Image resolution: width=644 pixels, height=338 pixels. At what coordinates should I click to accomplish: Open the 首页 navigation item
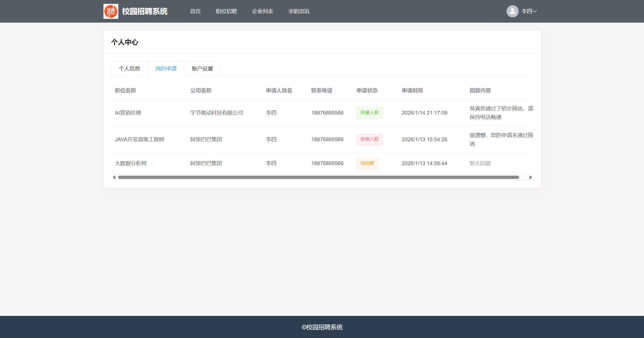(195, 11)
